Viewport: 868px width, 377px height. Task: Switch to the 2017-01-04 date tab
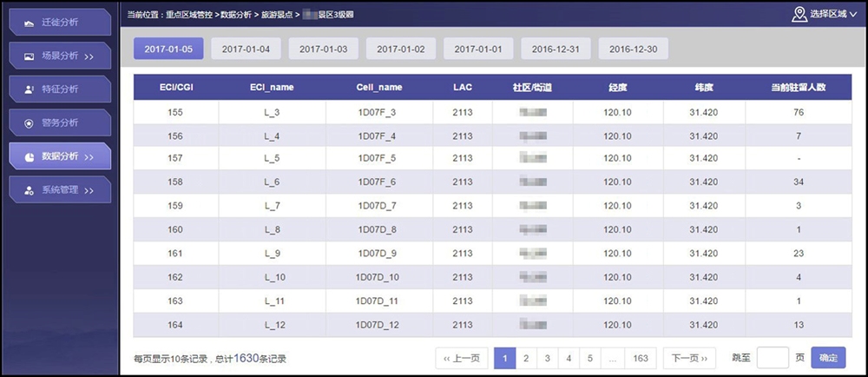point(246,50)
